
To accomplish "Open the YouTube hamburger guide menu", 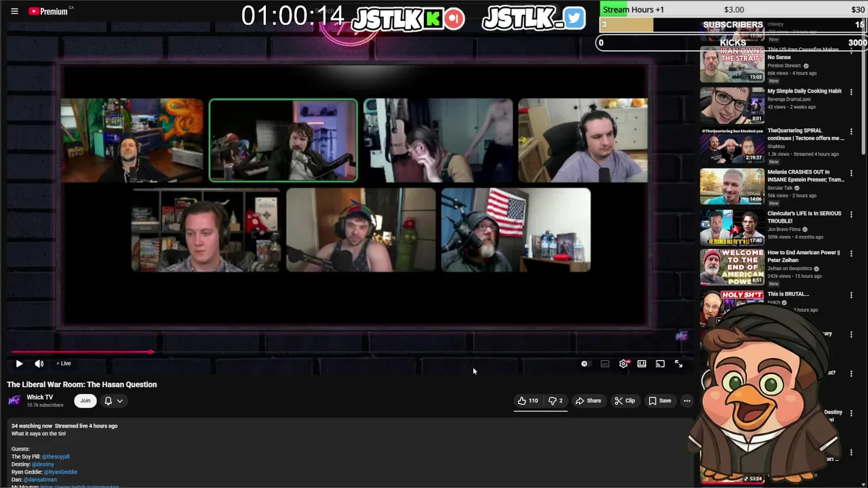I will coord(14,11).
